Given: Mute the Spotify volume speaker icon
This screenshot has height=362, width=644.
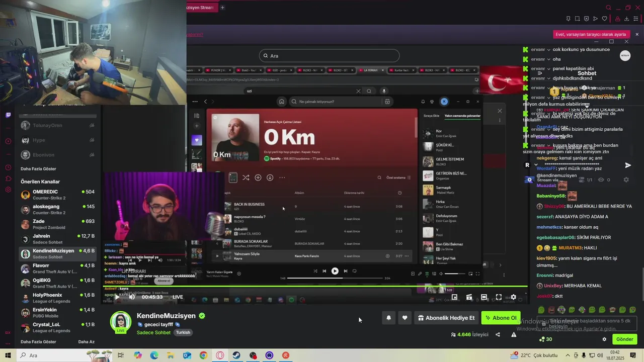Looking at the screenshot, I should pyautogui.click(x=441, y=274).
